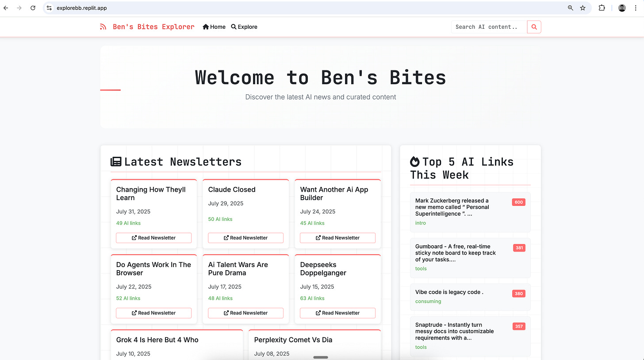Read Newsletter for Claude Closed

(246, 238)
